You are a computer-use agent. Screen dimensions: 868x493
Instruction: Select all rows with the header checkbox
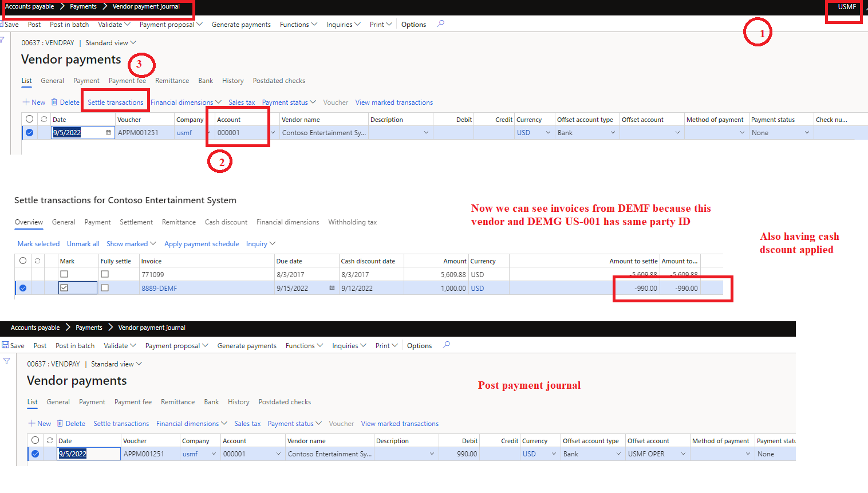click(x=23, y=261)
